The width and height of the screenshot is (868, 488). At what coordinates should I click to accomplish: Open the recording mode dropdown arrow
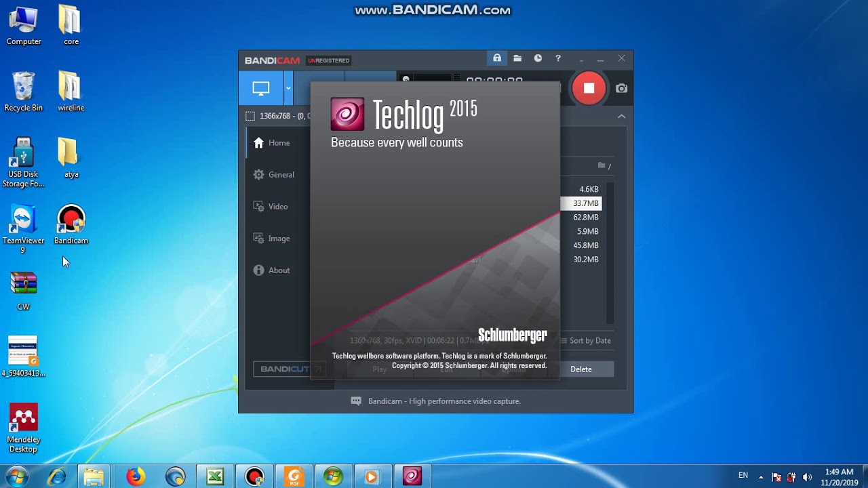pyautogui.click(x=288, y=88)
